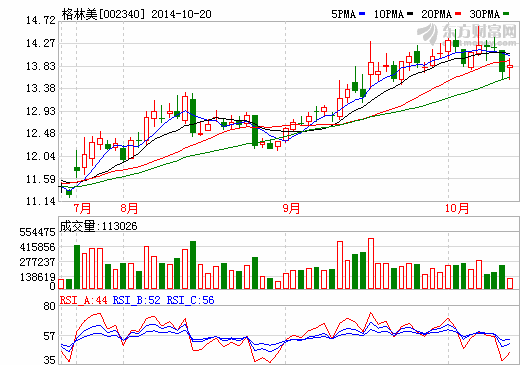Screen dimensions: 520x365
Task: Click the 554475 volume axis label
Action: [x=37, y=232]
